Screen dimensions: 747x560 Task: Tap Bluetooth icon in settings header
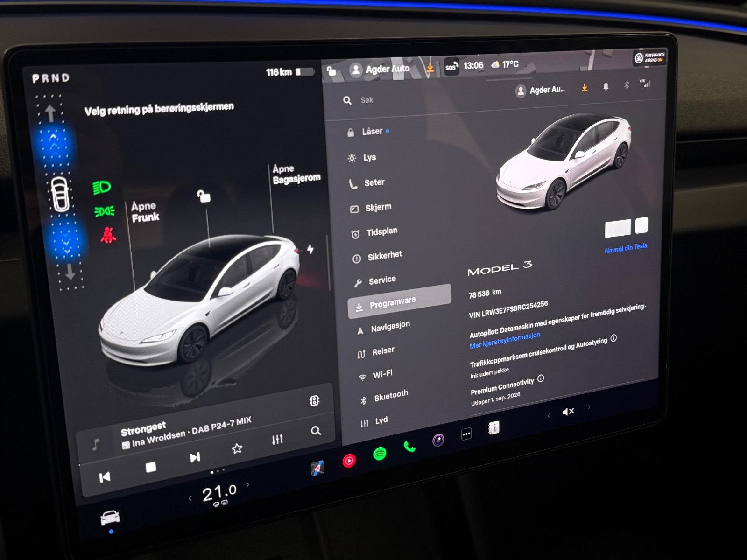[627, 85]
